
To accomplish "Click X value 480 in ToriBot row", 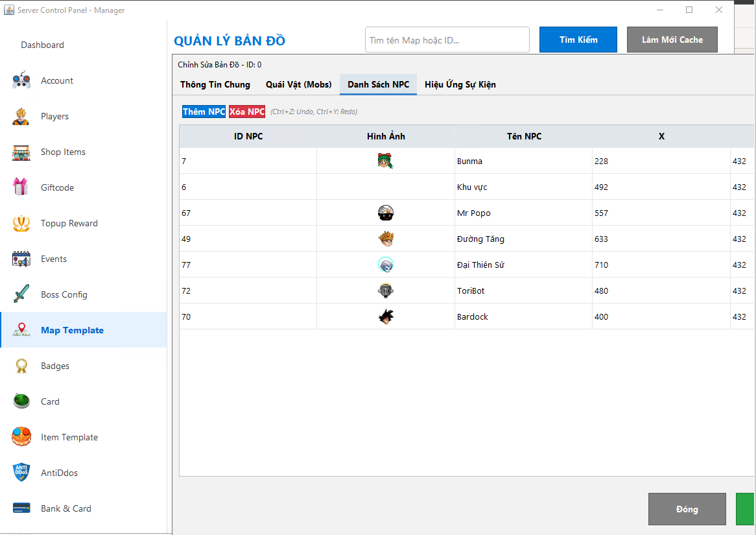I will (661, 291).
